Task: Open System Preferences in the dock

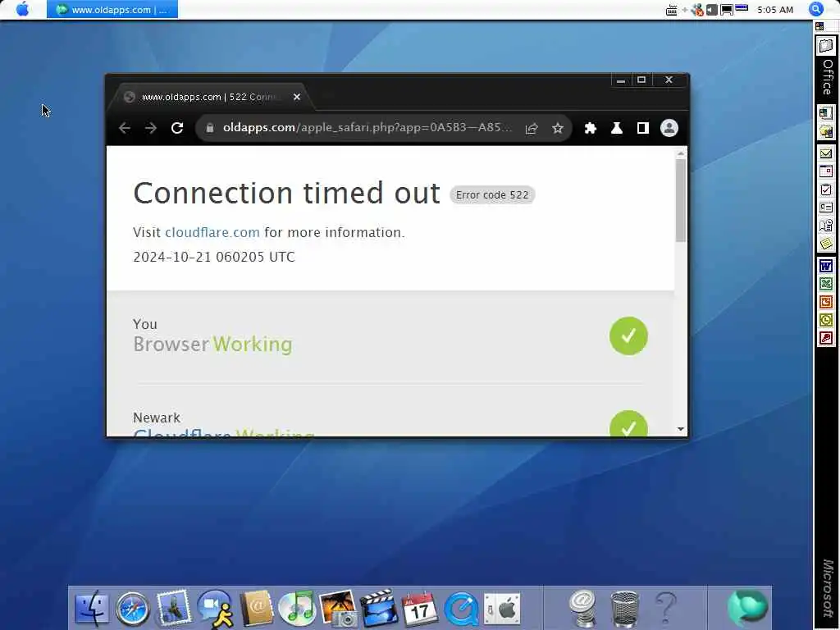Action: 502,609
